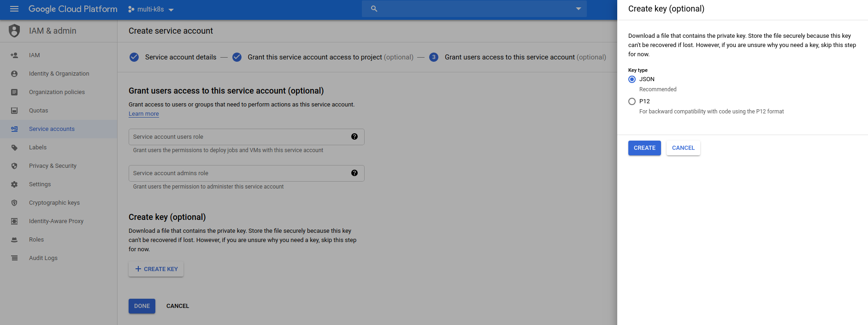Click the Cryptographic keys icon

tap(14, 203)
